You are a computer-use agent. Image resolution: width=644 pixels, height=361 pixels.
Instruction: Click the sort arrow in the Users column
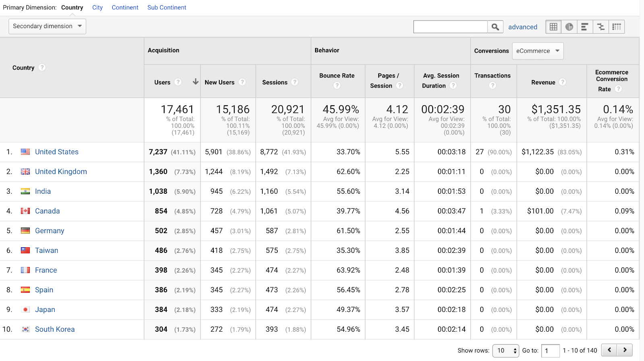point(196,82)
